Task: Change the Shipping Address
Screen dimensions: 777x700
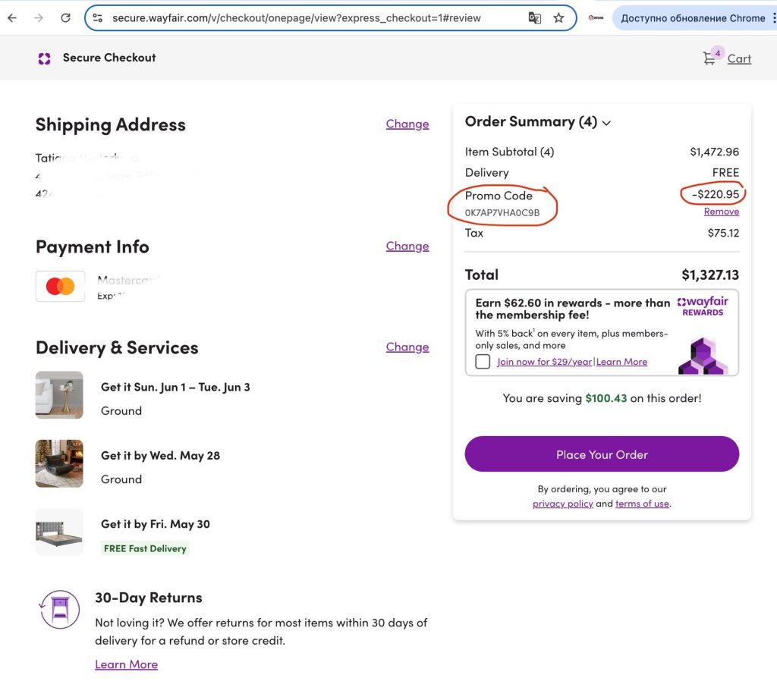Action: coord(407,124)
